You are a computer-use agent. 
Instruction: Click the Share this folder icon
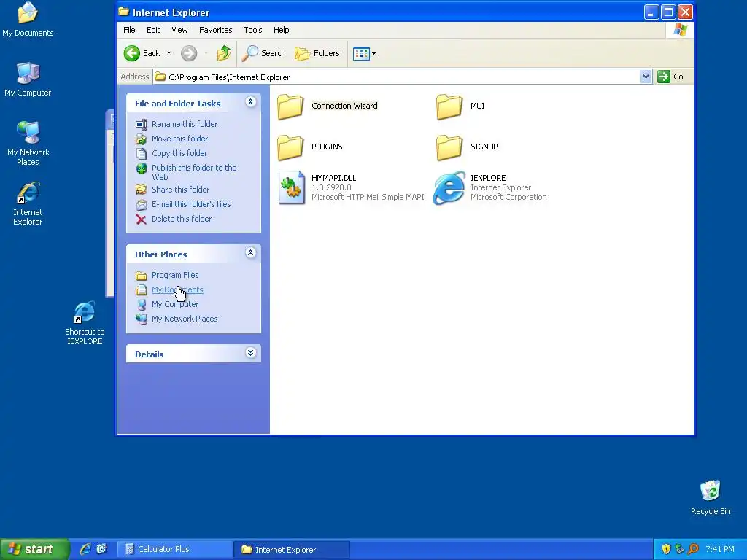(142, 190)
